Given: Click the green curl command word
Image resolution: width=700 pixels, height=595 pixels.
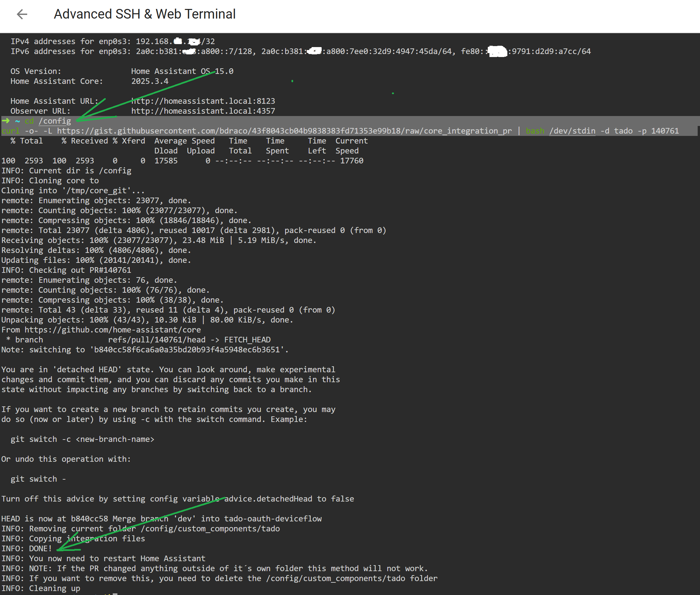Looking at the screenshot, I should click(11, 131).
